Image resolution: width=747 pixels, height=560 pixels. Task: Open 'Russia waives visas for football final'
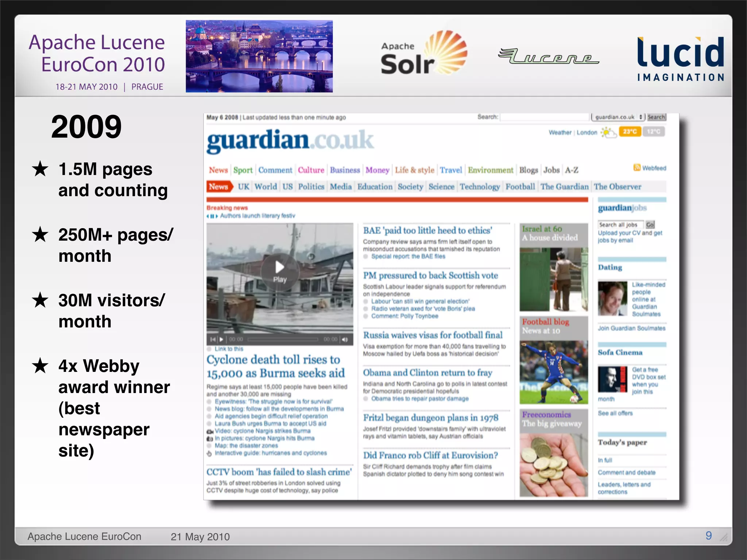coord(433,335)
